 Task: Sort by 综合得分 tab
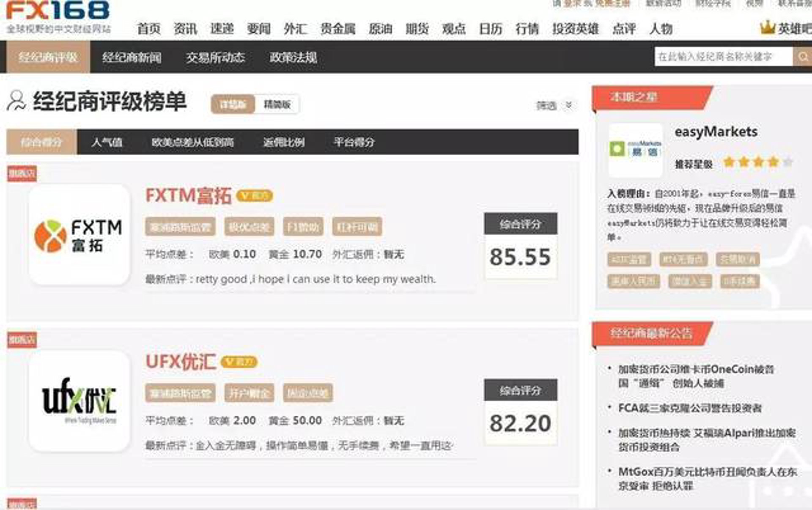(x=41, y=142)
